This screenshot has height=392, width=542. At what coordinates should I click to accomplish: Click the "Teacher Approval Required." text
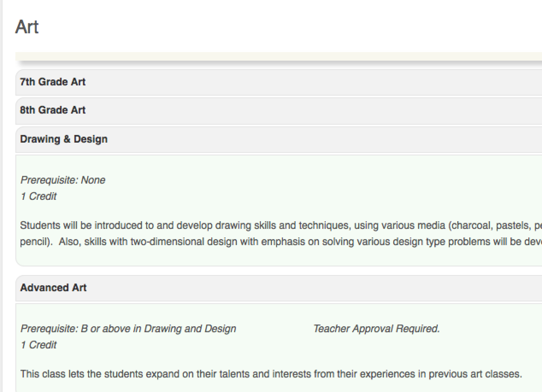pyautogui.click(x=376, y=329)
